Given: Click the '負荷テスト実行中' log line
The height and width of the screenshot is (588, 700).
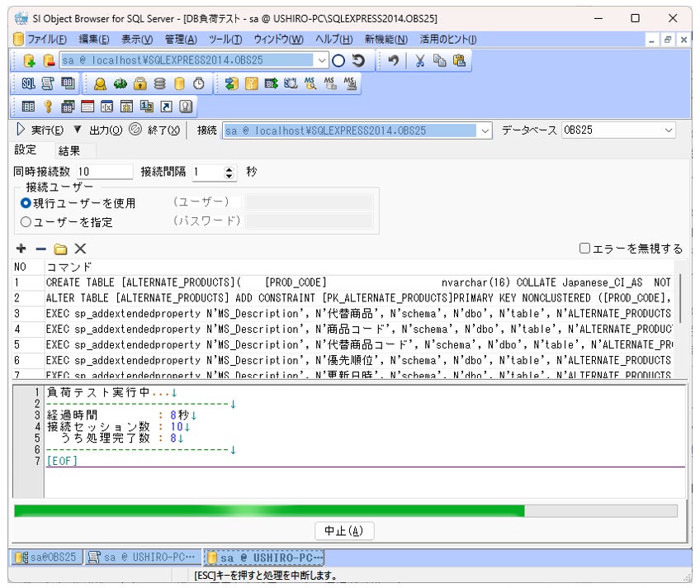Looking at the screenshot, I should [x=112, y=392].
